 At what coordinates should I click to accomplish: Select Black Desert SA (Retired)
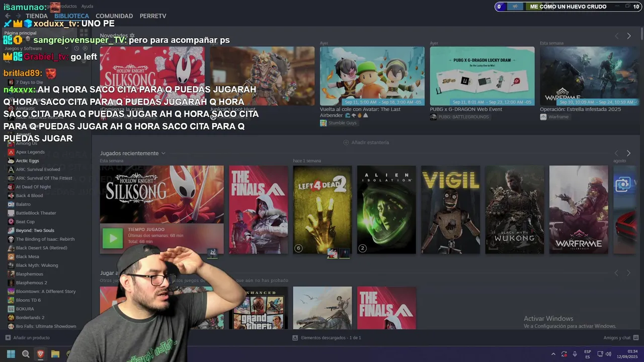[x=41, y=248]
